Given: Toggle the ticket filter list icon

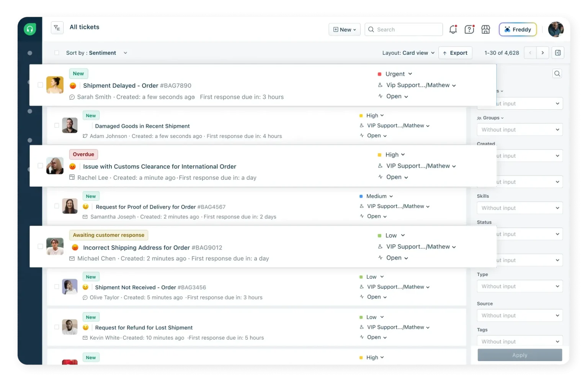Looking at the screenshot, I should coord(57,28).
